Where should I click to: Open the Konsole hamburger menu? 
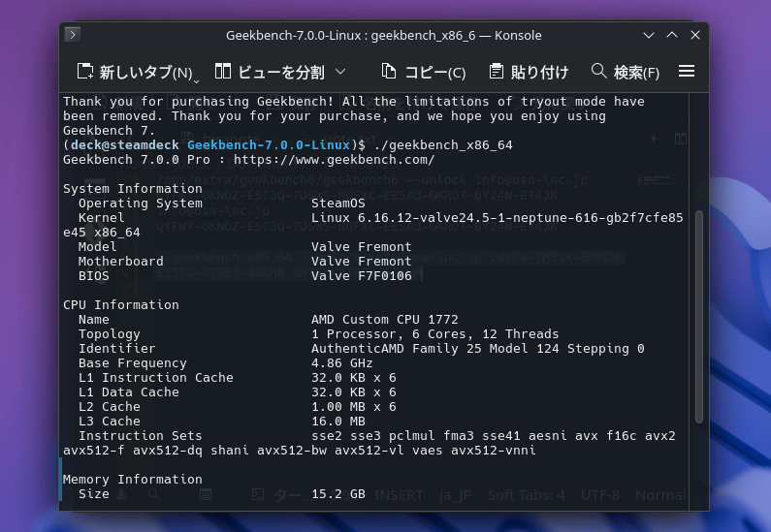(x=687, y=72)
